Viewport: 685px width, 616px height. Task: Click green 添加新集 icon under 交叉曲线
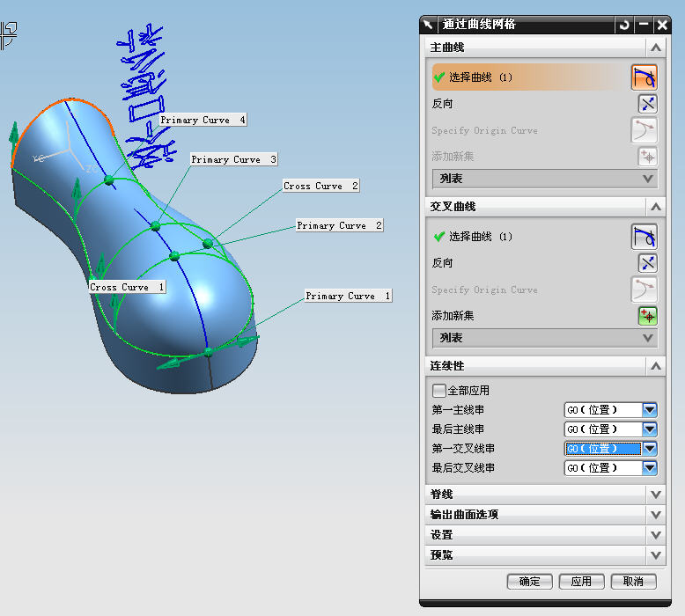(x=647, y=316)
